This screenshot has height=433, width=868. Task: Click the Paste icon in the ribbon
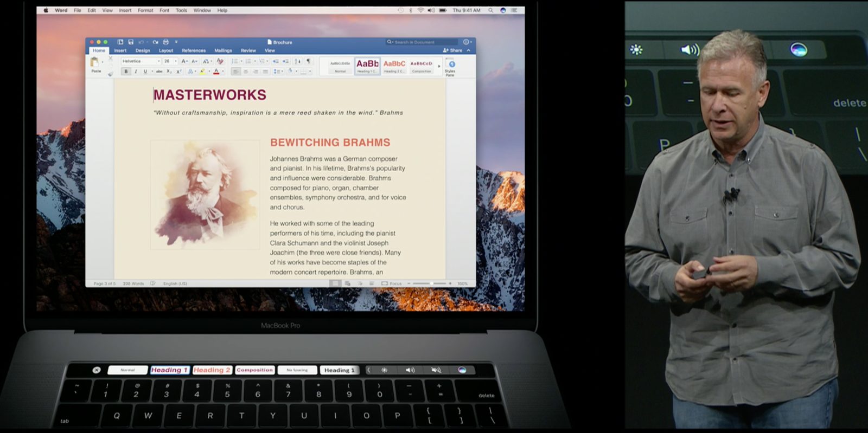95,63
